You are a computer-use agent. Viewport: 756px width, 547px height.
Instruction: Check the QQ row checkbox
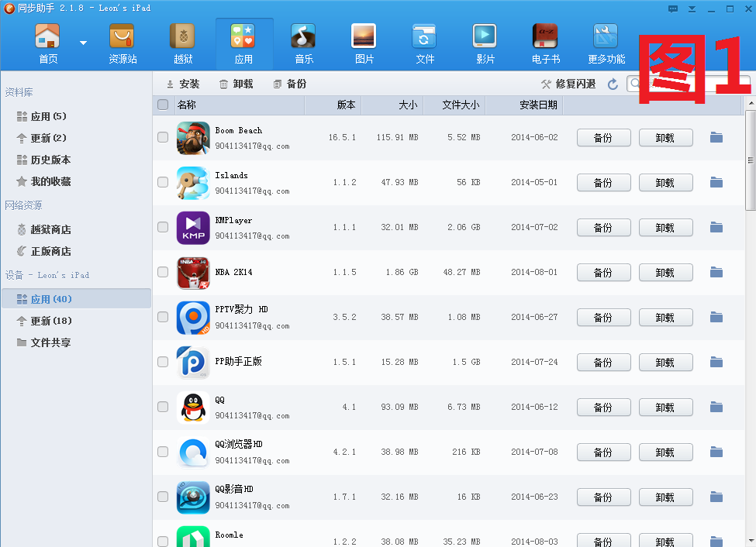coord(163,408)
